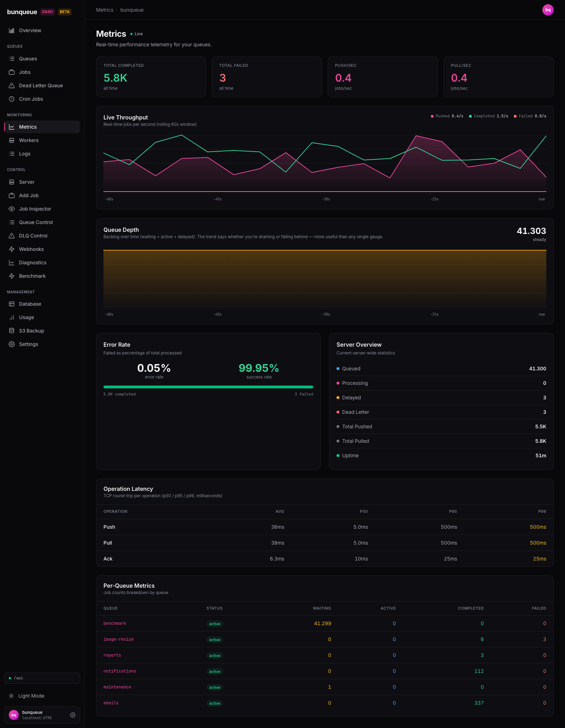Open the benchmark queue link
The height and width of the screenshot is (728, 565).
pos(115,623)
